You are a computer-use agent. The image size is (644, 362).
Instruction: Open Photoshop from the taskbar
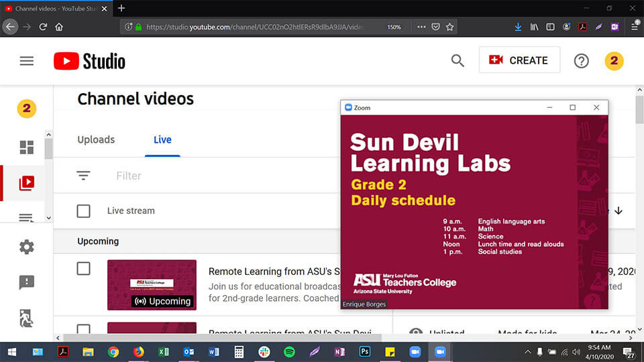point(365,352)
